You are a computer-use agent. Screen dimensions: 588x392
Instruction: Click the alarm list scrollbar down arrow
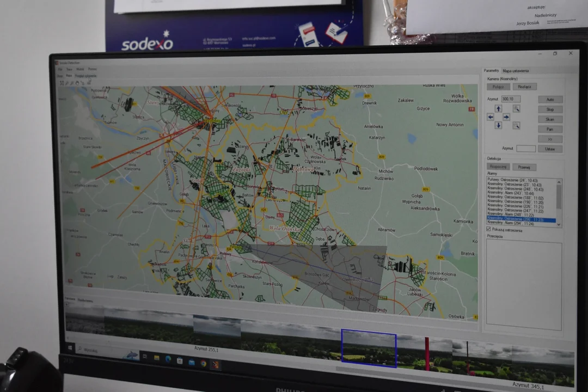[x=559, y=224]
